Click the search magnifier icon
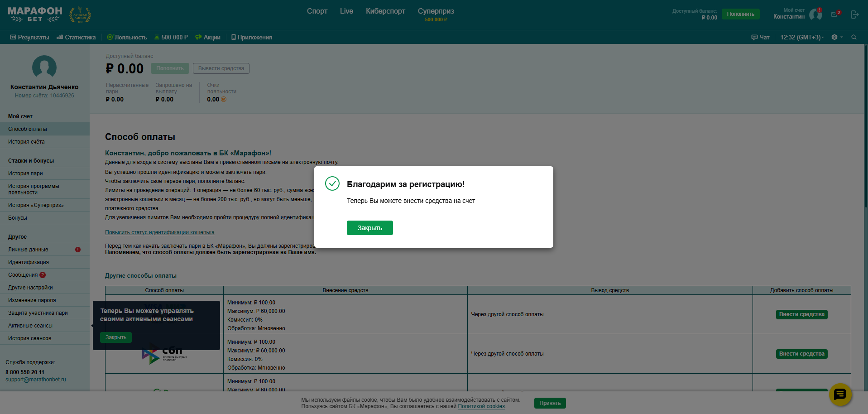Image resolution: width=868 pixels, height=414 pixels. point(854,37)
